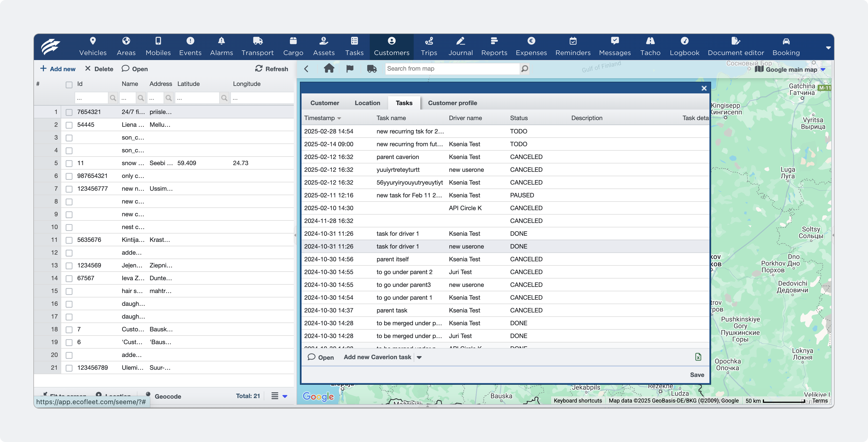
Task: Expand the top navigation overflow arrow
Action: [828, 48]
